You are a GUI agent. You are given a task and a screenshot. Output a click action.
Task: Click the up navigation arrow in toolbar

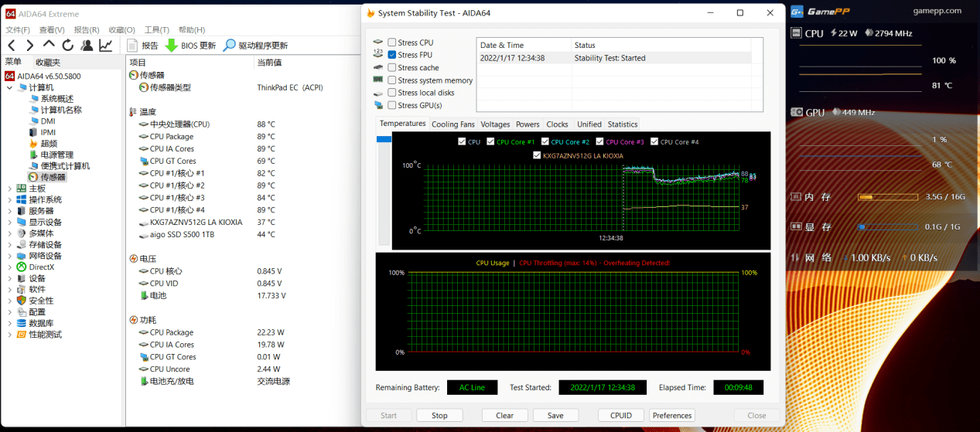49,46
